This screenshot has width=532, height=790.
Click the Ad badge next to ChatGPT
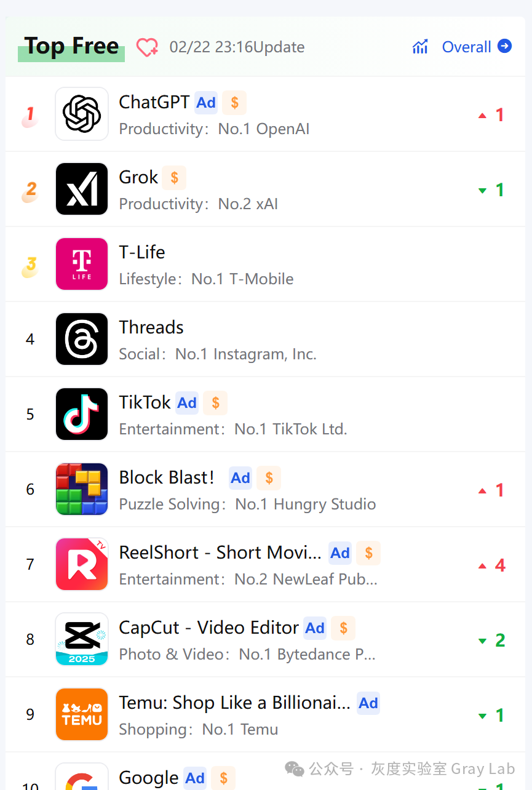point(206,103)
